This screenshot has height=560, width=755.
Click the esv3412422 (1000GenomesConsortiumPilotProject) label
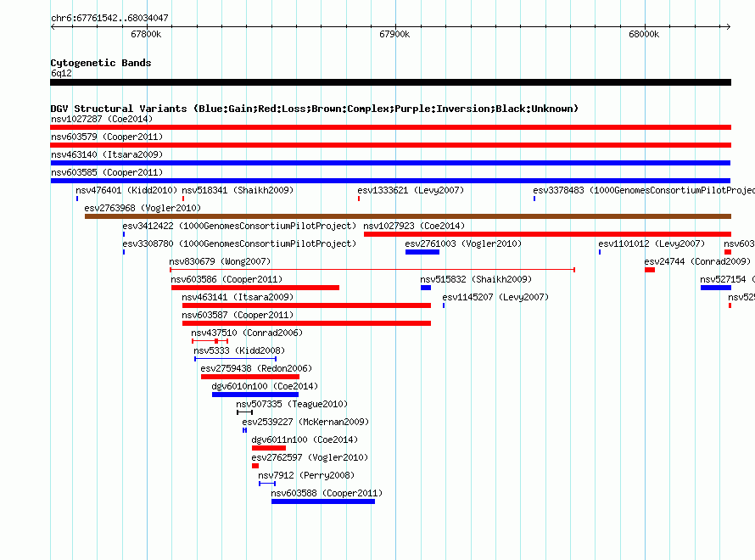[239, 226]
